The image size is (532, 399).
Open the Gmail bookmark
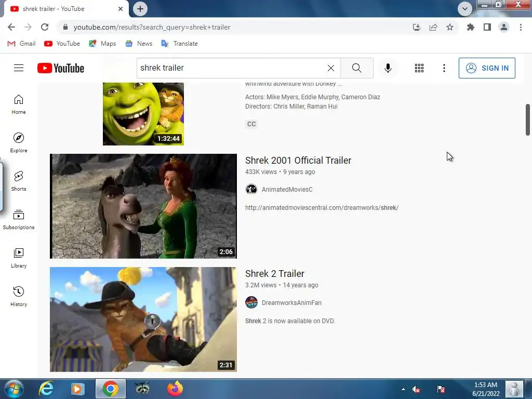pyautogui.click(x=21, y=44)
